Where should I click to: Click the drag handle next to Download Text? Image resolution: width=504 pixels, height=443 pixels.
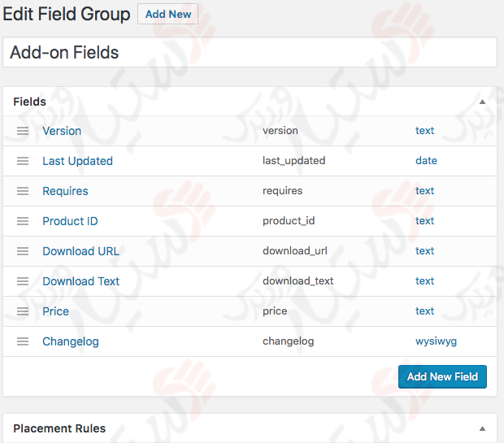23,281
